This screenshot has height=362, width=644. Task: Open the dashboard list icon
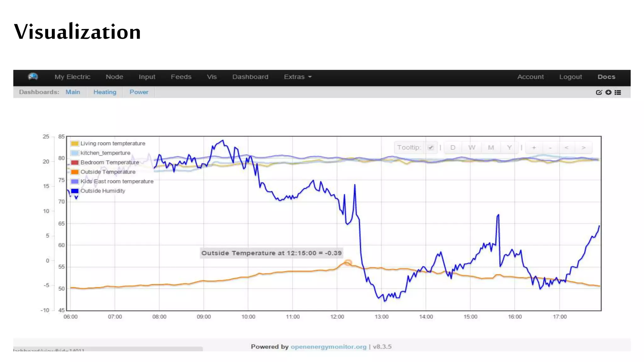pyautogui.click(x=618, y=92)
